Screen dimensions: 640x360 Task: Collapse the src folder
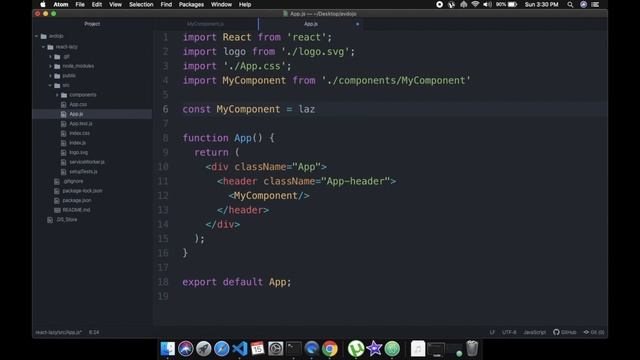(x=50, y=85)
